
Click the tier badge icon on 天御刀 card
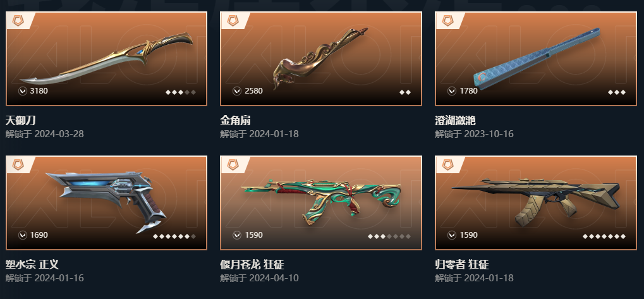18,20
